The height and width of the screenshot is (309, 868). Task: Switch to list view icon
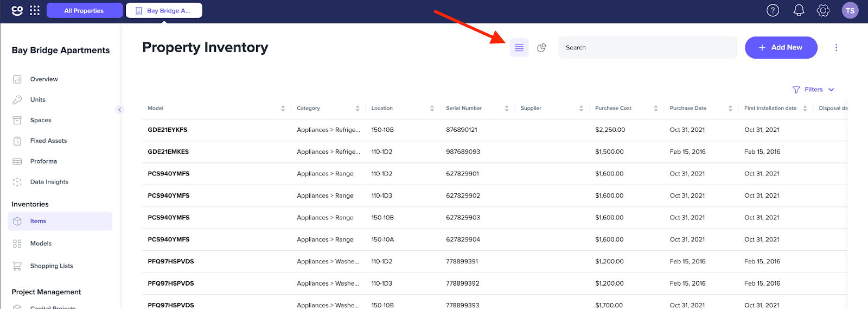point(519,48)
